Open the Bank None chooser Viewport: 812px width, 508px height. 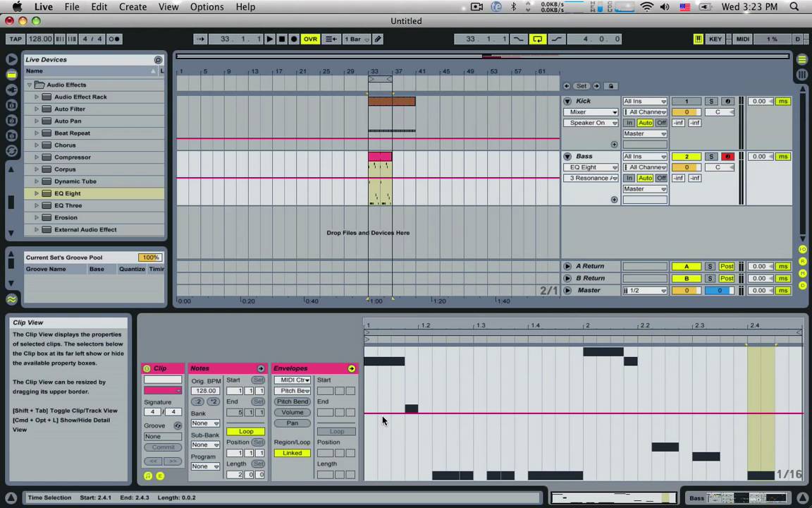[205, 423]
